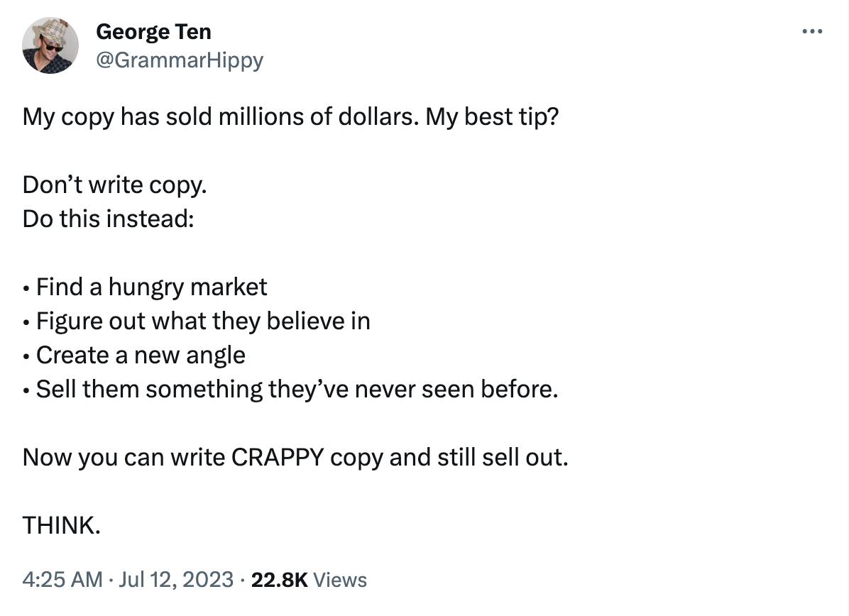Click the word Views beside the count
Screen dimensions: 849x616
340,580
